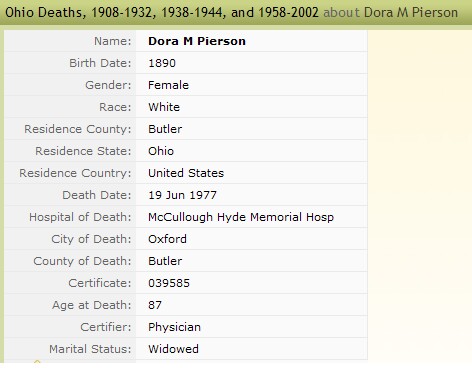Click the United States country value

point(186,173)
